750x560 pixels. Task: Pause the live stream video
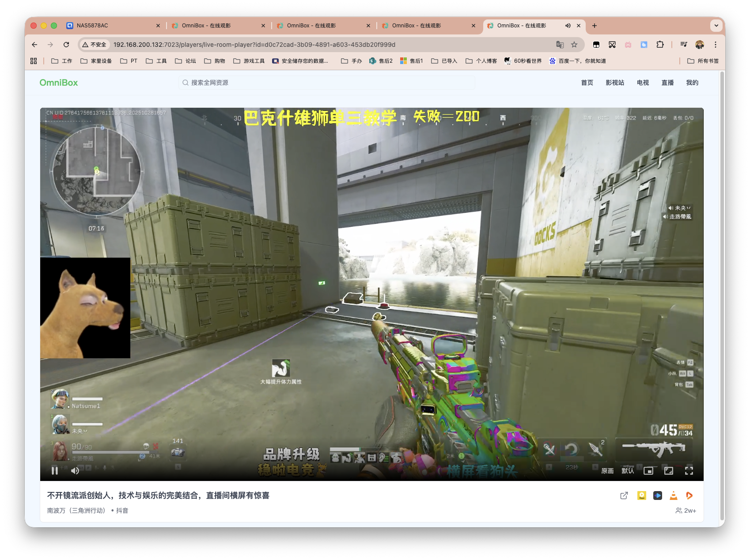pos(55,471)
